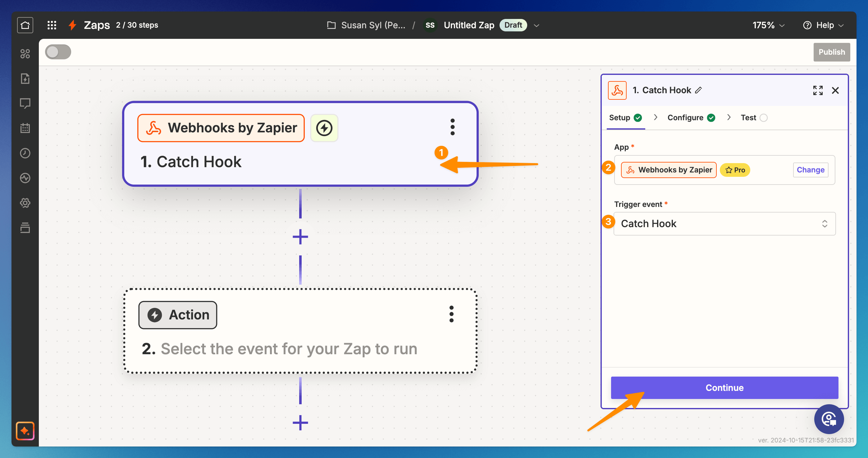Click the Test step status circle
Viewport: 868px width, 458px height.
[764, 118]
